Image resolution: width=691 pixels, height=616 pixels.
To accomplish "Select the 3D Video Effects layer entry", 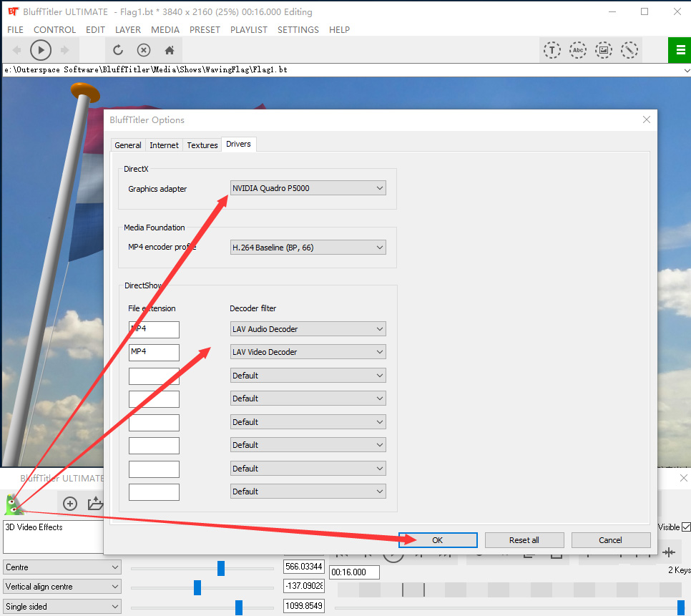I will tap(34, 527).
